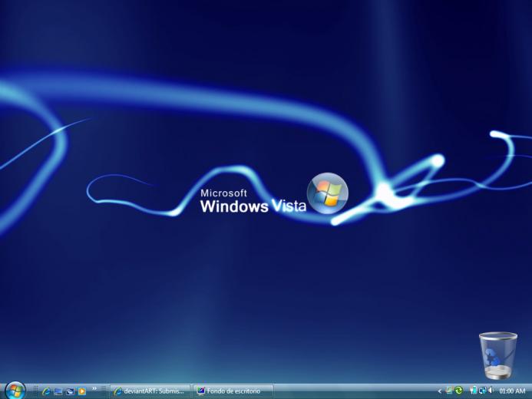Click the green sync arrows tray icon

pos(459,391)
